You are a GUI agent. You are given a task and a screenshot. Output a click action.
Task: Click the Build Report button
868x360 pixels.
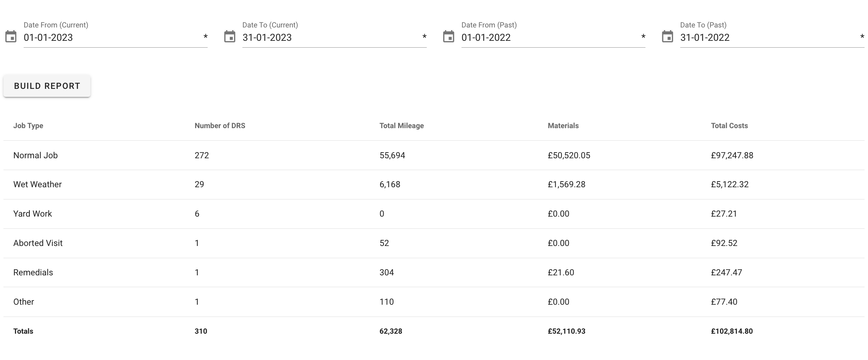pos(47,86)
